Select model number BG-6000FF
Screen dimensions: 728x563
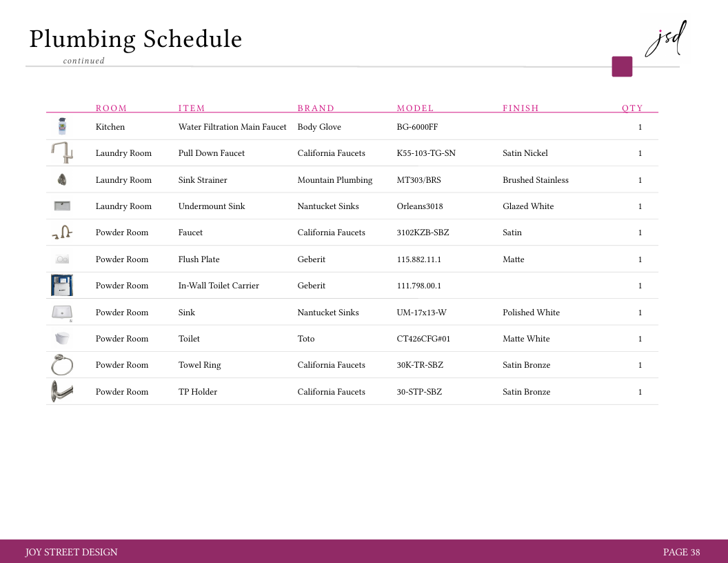pyautogui.click(x=417, y=127)
